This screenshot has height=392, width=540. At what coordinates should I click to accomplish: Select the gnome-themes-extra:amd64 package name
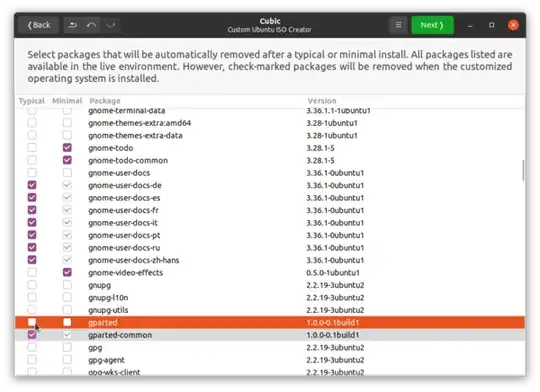pyautogui.click(x=139, y=123)
